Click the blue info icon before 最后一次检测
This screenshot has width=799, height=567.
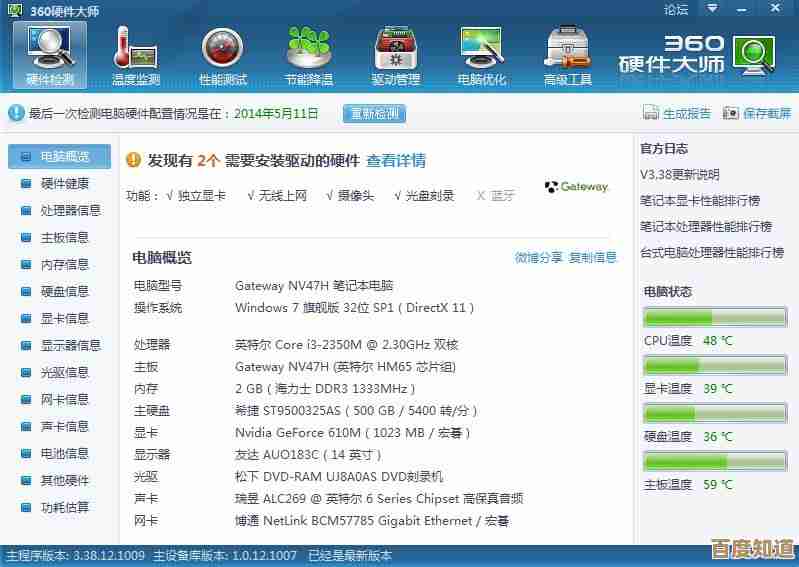coord(16,113)
